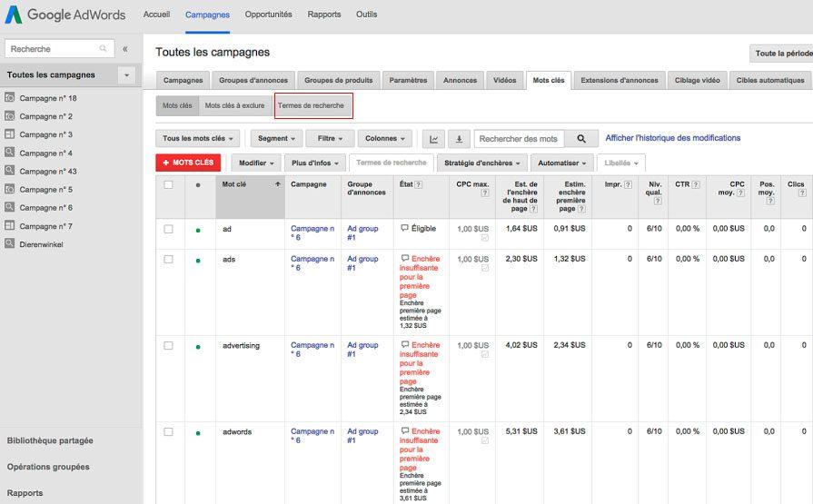Open Opportunités in top navigation
This screenshot has width=813, height=504.
(x=268, y=15)
